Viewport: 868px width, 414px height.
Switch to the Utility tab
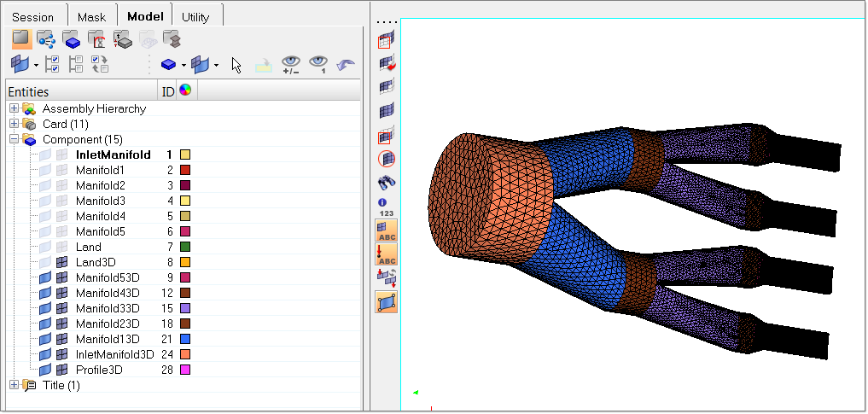tap(195, 16)
